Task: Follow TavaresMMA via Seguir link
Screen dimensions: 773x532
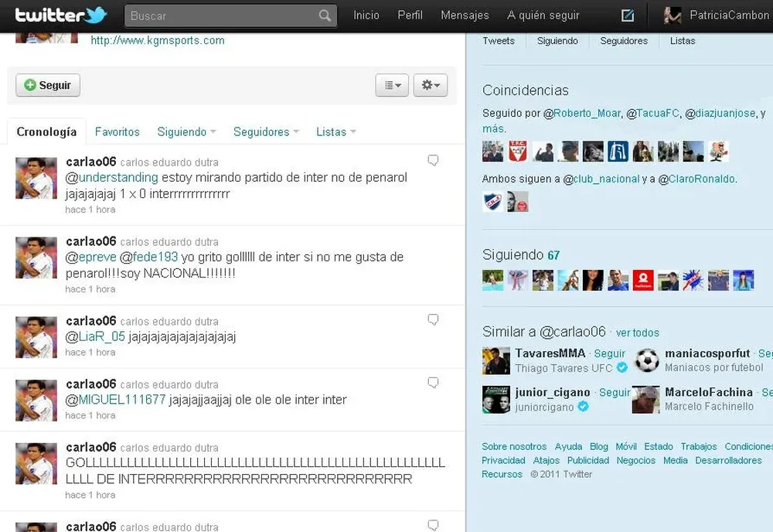Action: click(x=609, y=353)
